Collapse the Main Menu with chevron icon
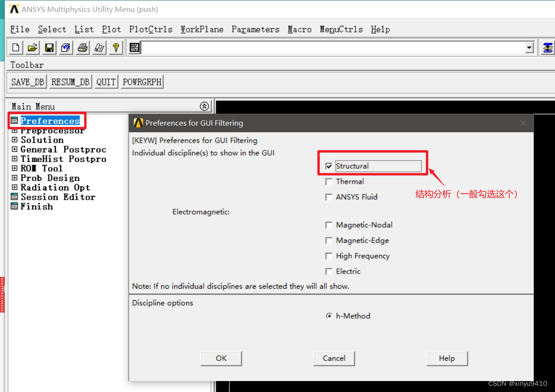Image resolution: width=555 pixels, height=392 pixels. coord(204,106)
